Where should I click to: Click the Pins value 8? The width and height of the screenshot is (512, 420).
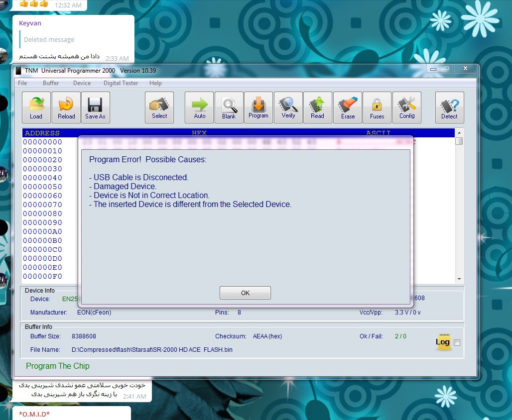pyautogui.click(x=240, y=313)
